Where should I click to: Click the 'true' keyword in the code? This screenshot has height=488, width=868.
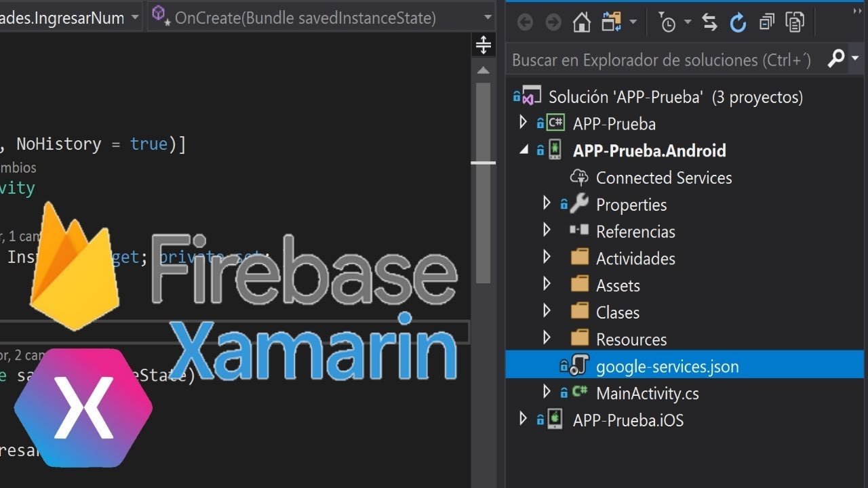149,144
